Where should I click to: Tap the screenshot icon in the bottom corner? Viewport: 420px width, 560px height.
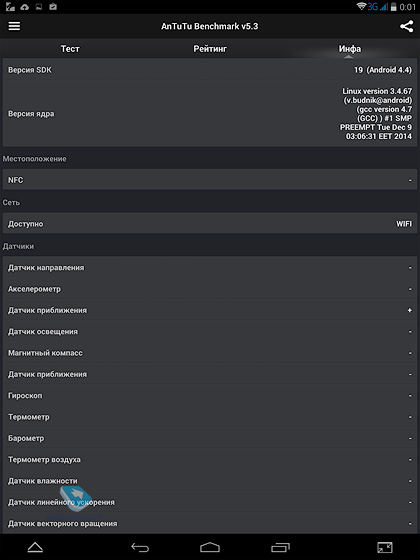(385, 547)
